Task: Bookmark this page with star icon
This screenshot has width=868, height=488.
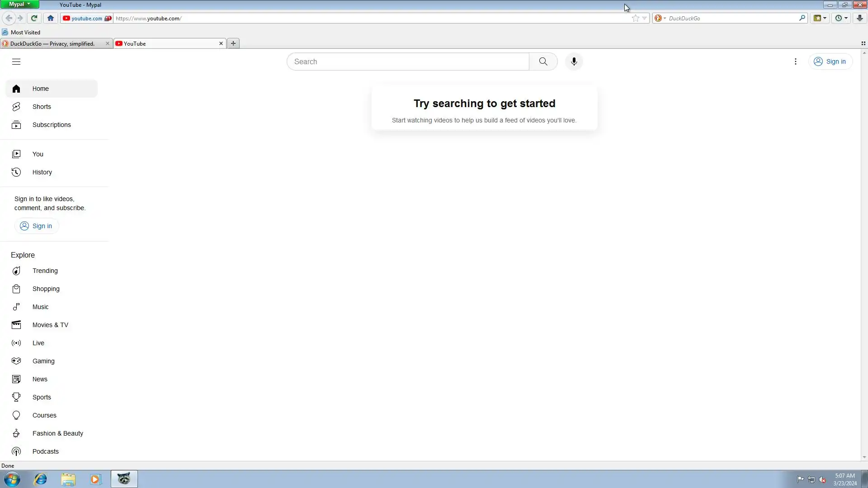Action: click(x=635, y=19)
